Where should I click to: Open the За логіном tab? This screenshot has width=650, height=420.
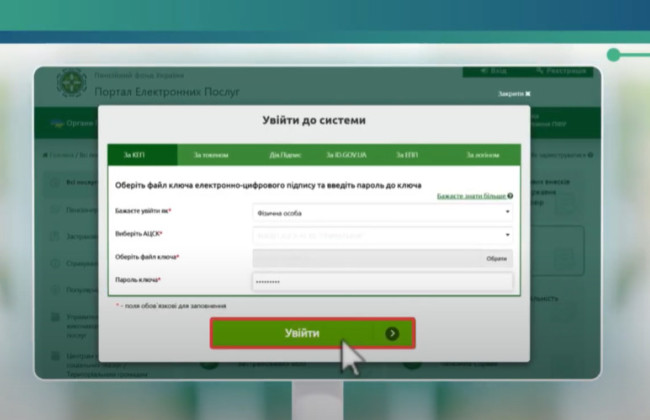482,155
